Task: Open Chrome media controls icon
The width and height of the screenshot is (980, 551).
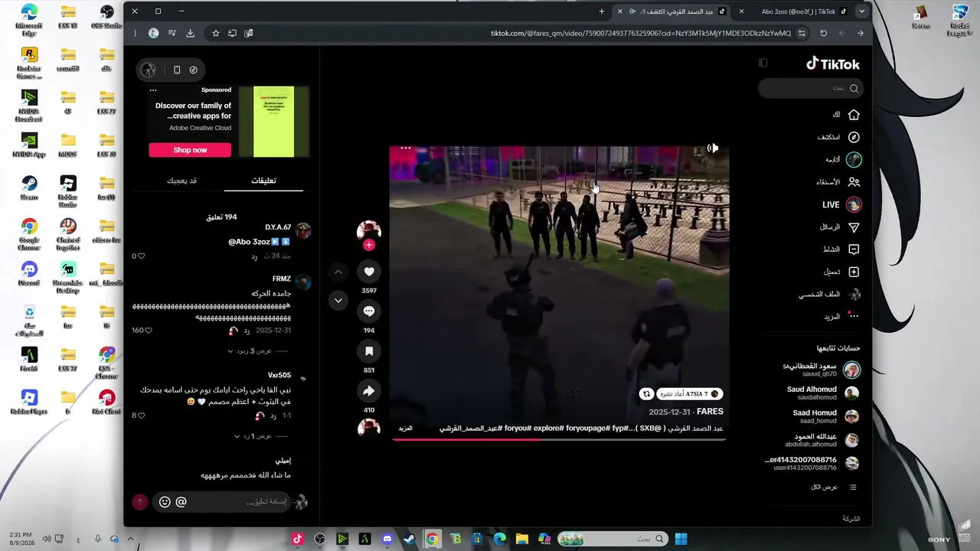Action: (x=171, y=33)
